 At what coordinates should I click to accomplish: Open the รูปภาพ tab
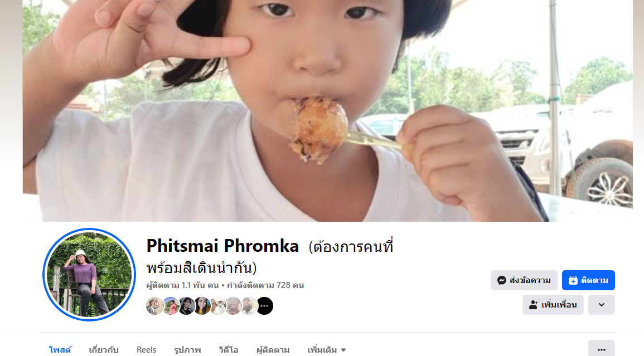click(x=187, y=350)
